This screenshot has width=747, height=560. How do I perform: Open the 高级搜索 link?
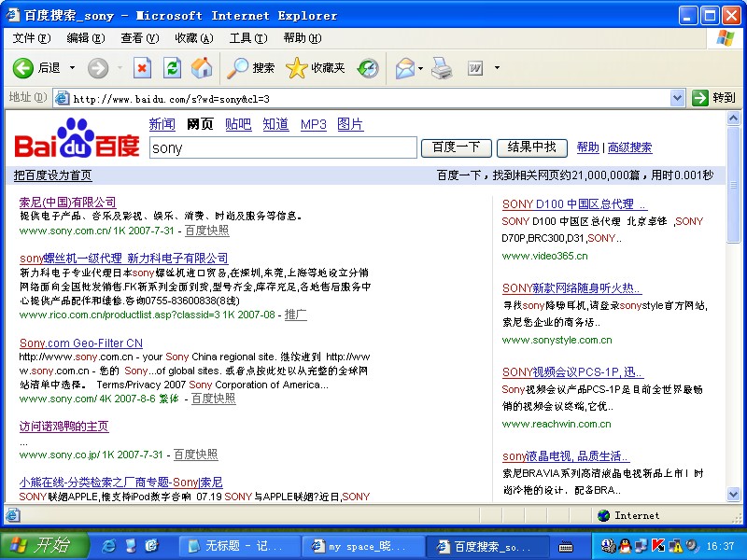pyautogui.click(x=629, y=147)
